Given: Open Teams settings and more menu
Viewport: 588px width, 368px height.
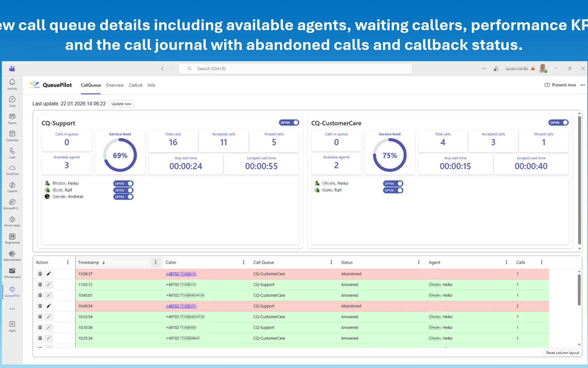Looking at the screenshot, I should coord(484,68).
